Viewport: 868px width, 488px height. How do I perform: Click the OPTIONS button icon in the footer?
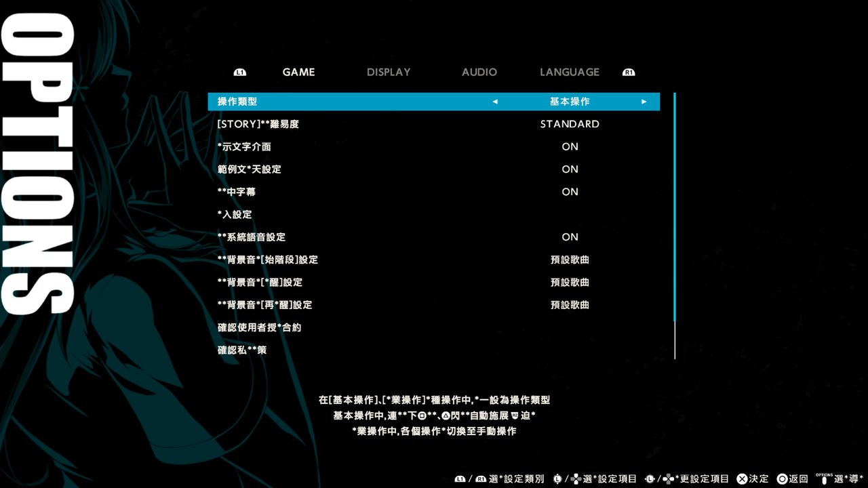pyautogui.click(x=824, y=478)
